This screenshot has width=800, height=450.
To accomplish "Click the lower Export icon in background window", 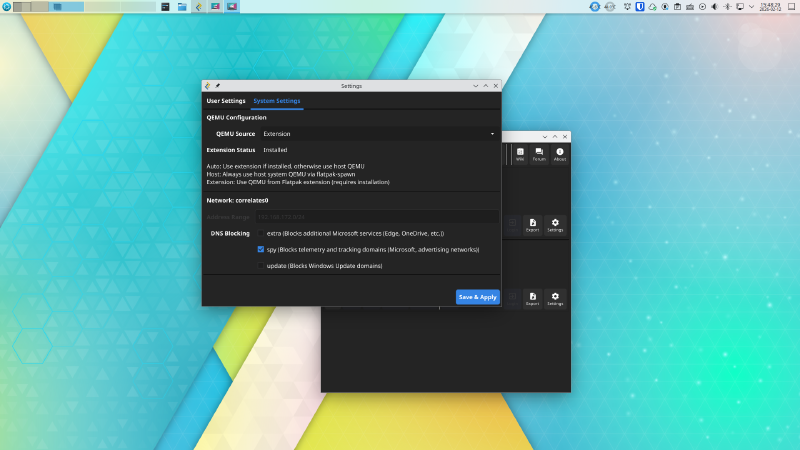I will coord(533,299).
